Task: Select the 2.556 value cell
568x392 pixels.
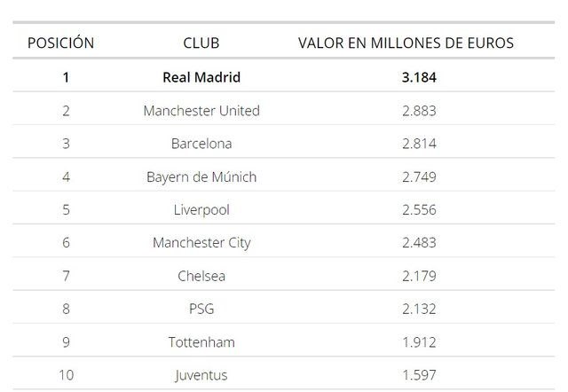Action: (419, 210)
